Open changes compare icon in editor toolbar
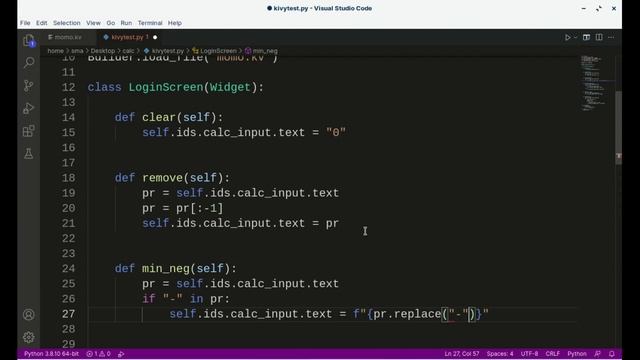Screen dimensions: 640x360 (x=586, y=37)
